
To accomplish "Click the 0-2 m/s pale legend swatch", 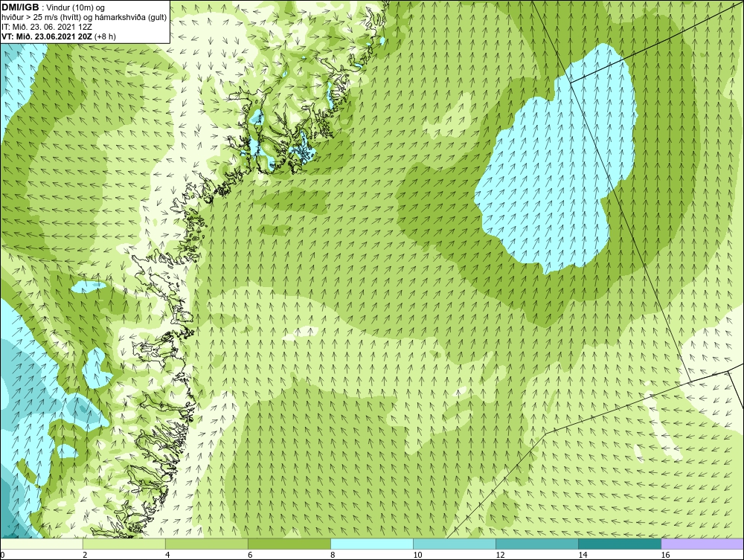I will [42, 544].
